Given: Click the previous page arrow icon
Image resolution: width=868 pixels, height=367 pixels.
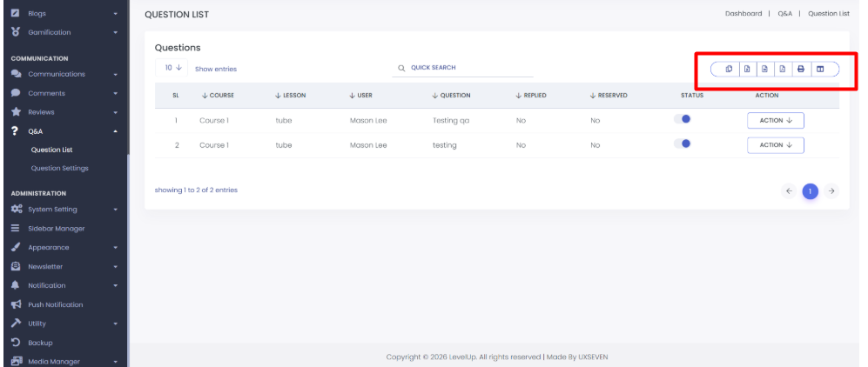Looking at the screenshot, I should 789,191.
